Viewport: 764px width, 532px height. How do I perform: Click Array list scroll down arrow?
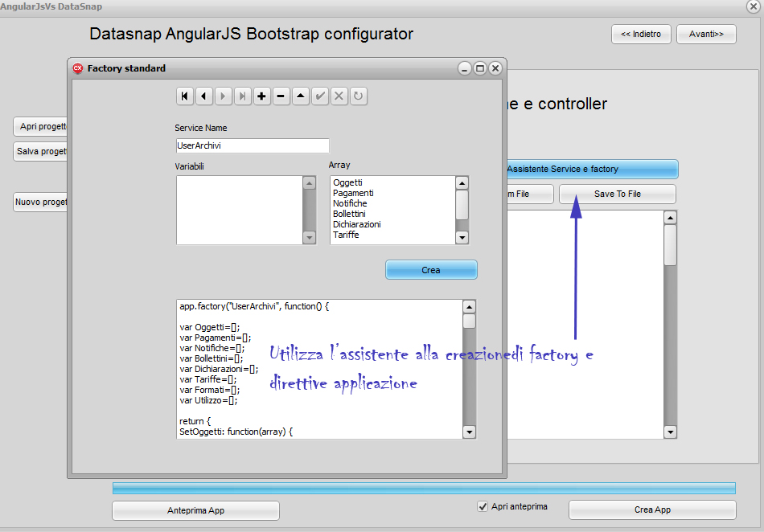462,238
